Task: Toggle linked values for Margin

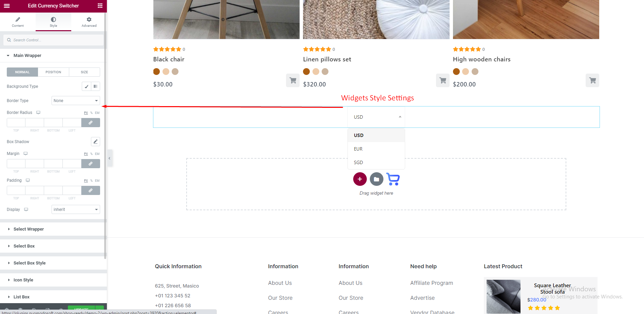Action: (91, 164)
